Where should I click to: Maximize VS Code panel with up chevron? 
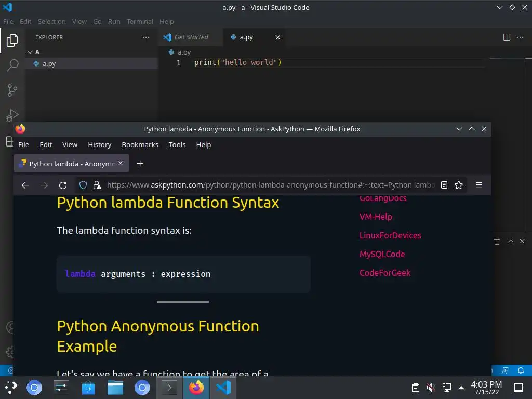510,241
